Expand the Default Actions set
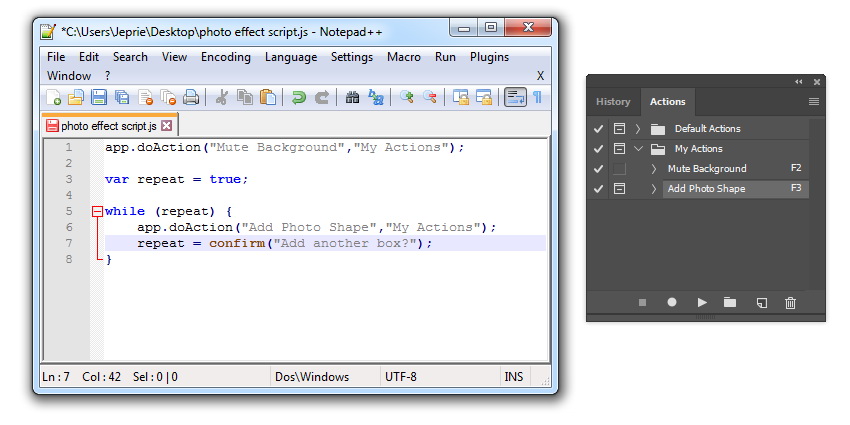This screenshot has width=850, height=425. [638, 129]
